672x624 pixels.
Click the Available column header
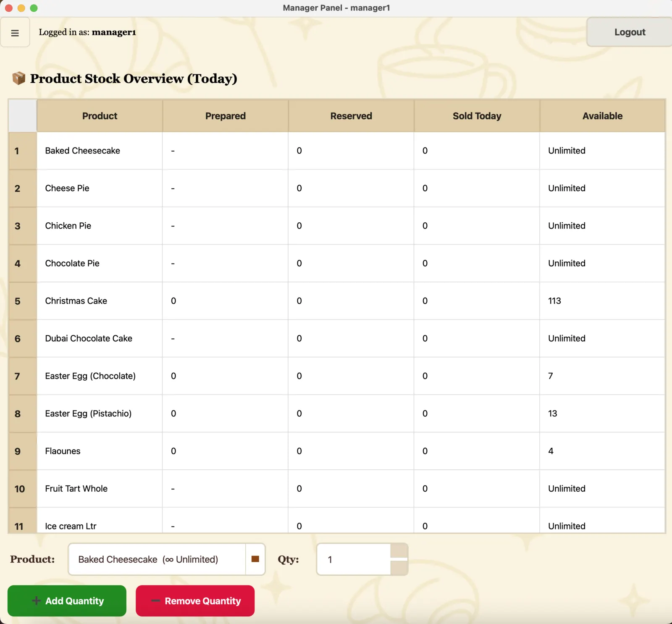[602, 116]
